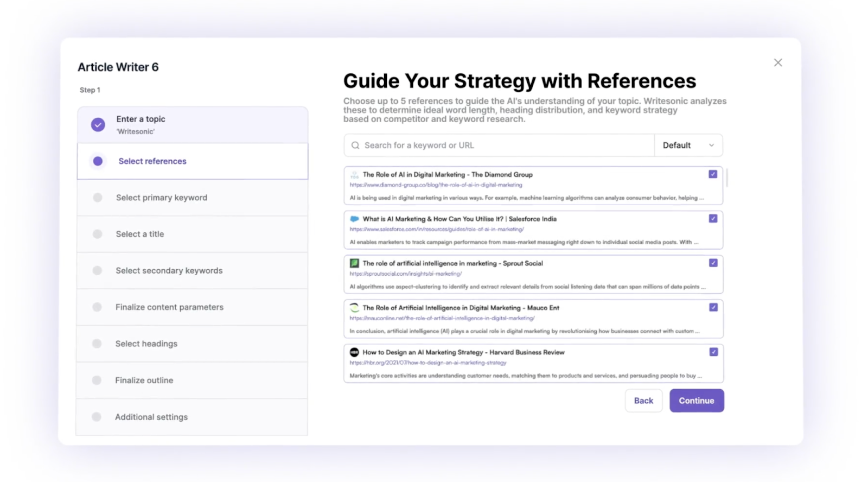Click the chevron arrow in Default dropdown
Screen dimensions: 868x482
click(x=711, y=145)
